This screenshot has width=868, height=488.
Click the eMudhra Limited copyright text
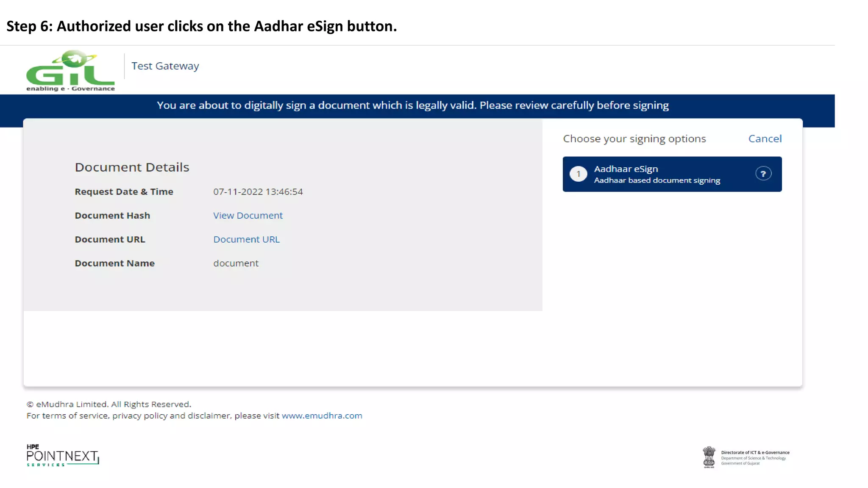[x=109, y=404]
